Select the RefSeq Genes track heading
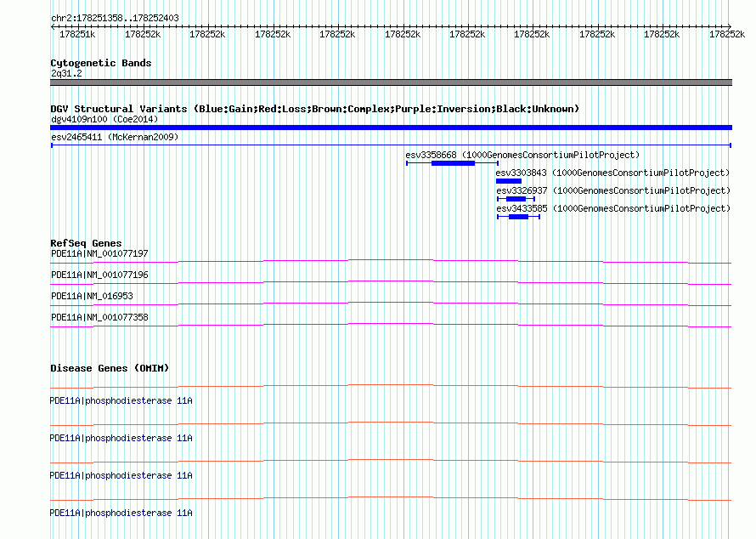756x539 pixels. 87,243
